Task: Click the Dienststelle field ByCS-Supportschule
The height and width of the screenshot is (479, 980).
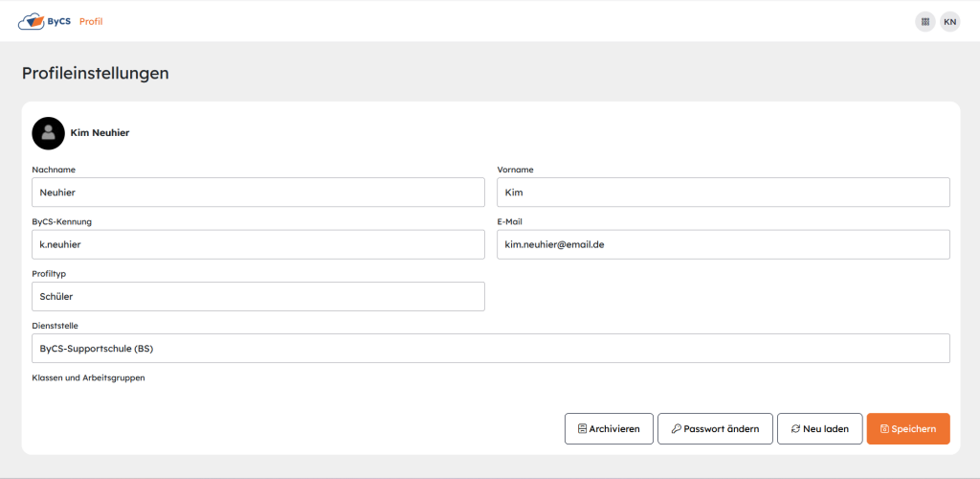Action: coord(491,349)
